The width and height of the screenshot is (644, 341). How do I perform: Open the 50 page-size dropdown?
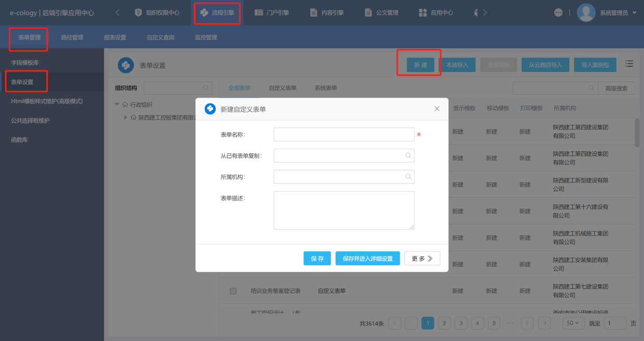(572, 323)
